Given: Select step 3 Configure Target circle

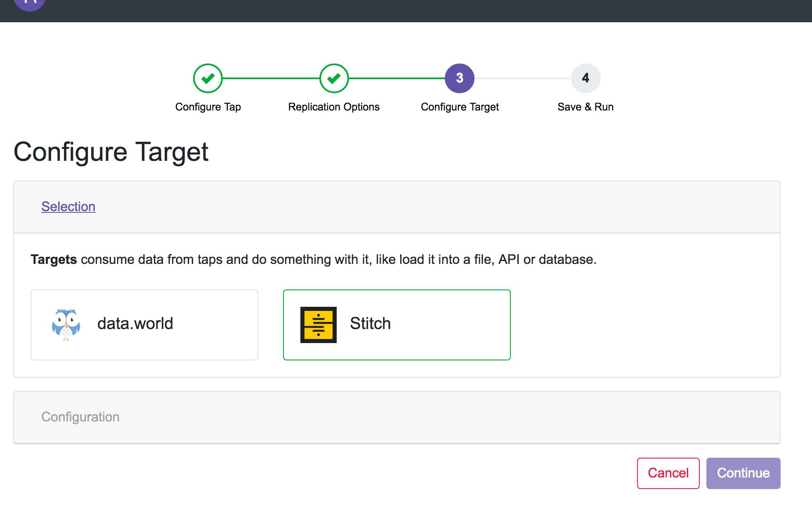Looking at the screenshot, I should tap(460, 78).
